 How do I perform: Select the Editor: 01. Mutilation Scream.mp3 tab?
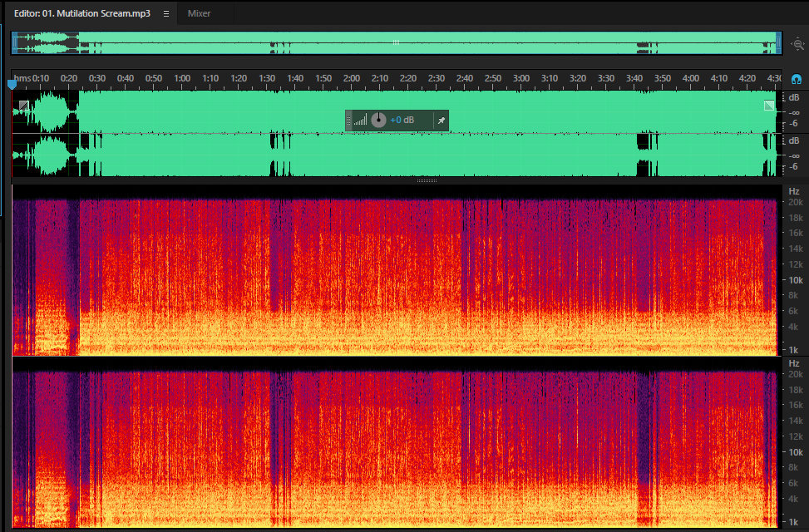pyautogui.click(x=82, y=13)
